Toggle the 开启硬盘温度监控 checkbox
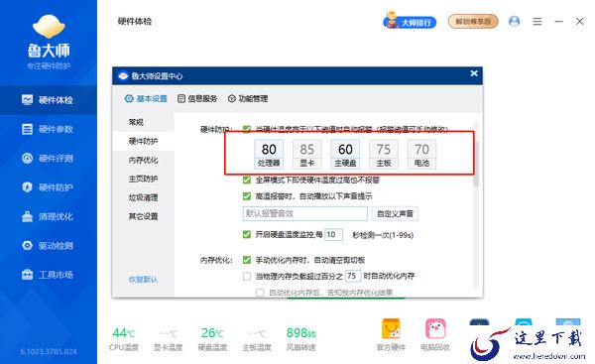595x364 pixels. point(247,235)
